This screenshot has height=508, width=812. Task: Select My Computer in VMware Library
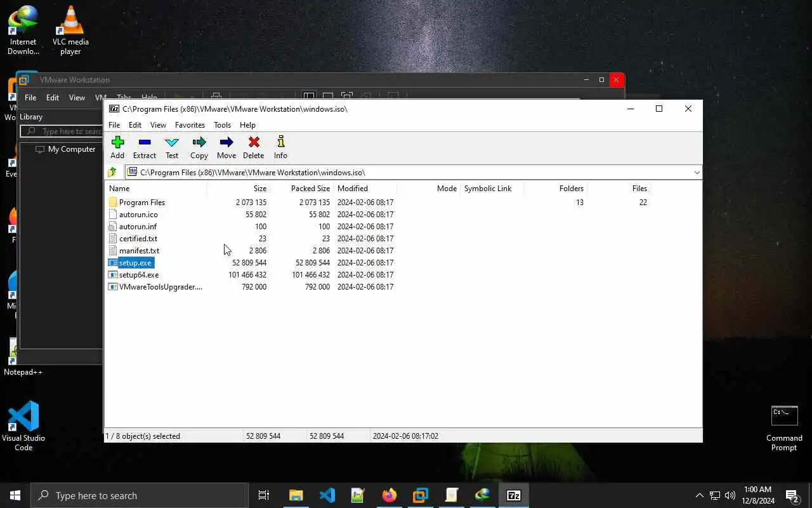[x=65, y=149]
